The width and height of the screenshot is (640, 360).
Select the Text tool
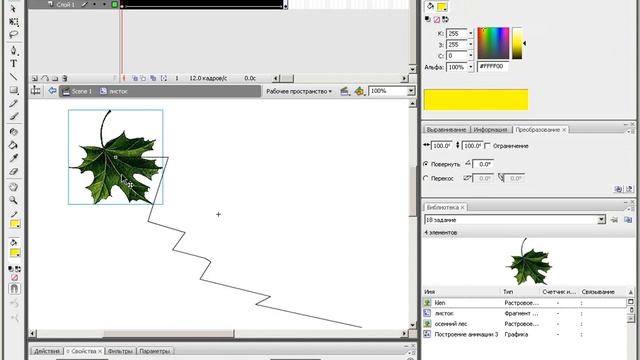pyautogui.click(x=13, y=64)
